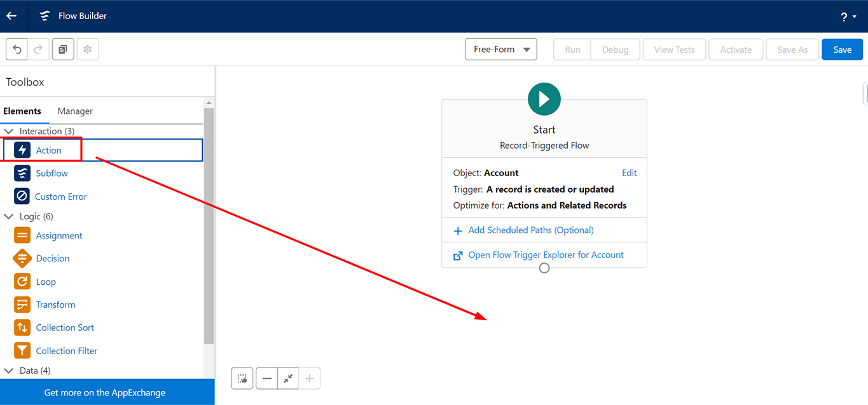
Task: Select the Assignment element label
Action: coord(59,236)
